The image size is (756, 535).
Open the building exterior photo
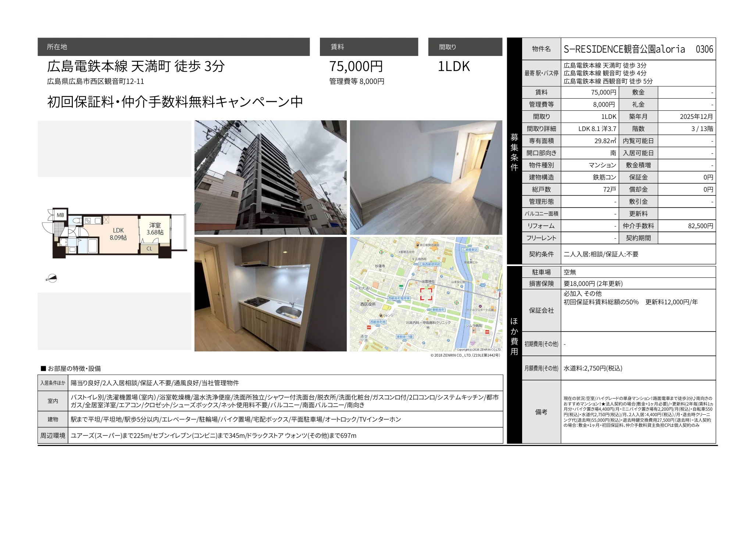(x=270, y=177)
